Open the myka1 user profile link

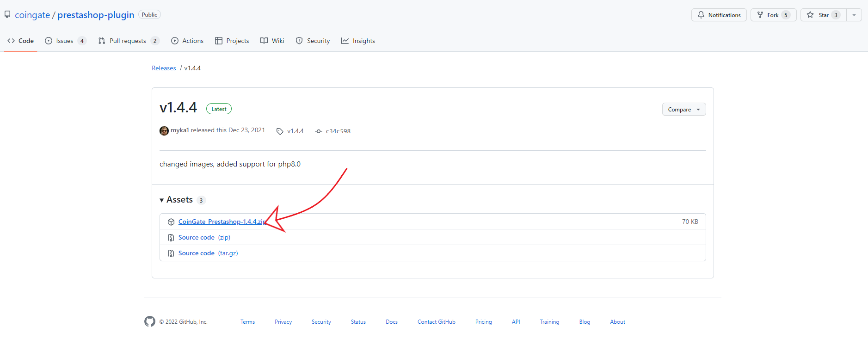coord(179,130)
